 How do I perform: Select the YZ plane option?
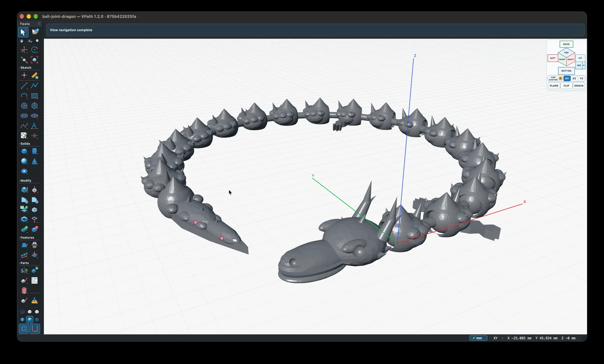581,79
